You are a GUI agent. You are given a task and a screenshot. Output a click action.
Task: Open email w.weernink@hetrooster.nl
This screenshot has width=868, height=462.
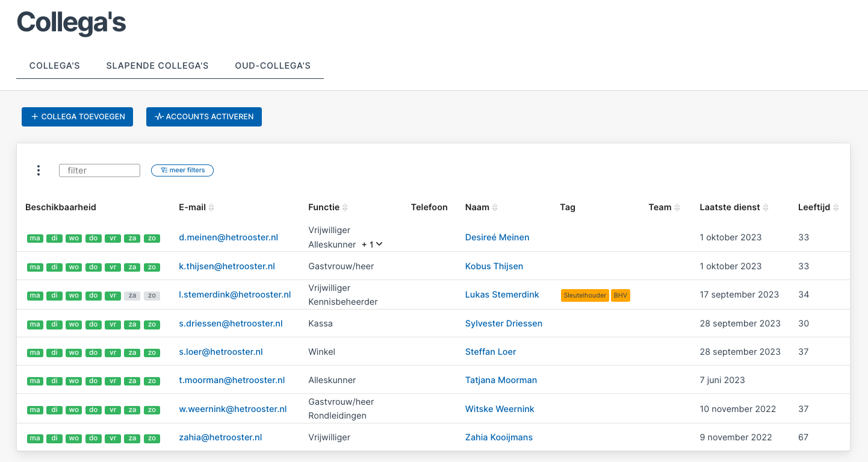[233, 409]
